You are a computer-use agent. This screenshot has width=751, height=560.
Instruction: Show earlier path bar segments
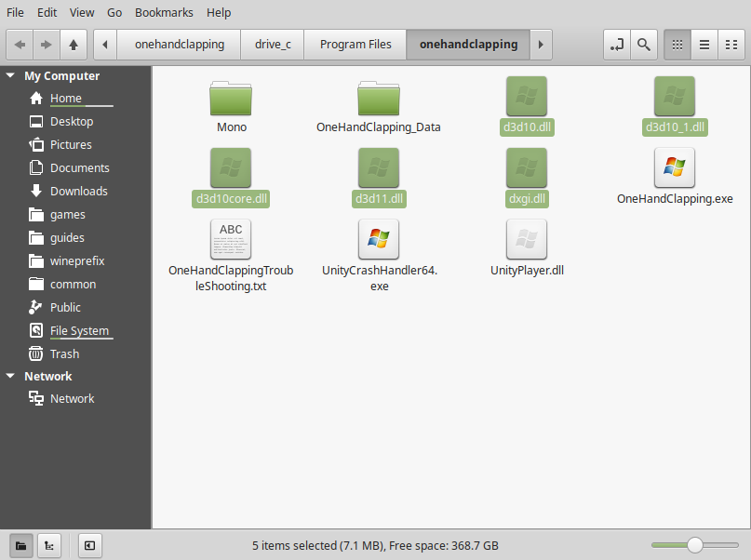coord(105,45)
